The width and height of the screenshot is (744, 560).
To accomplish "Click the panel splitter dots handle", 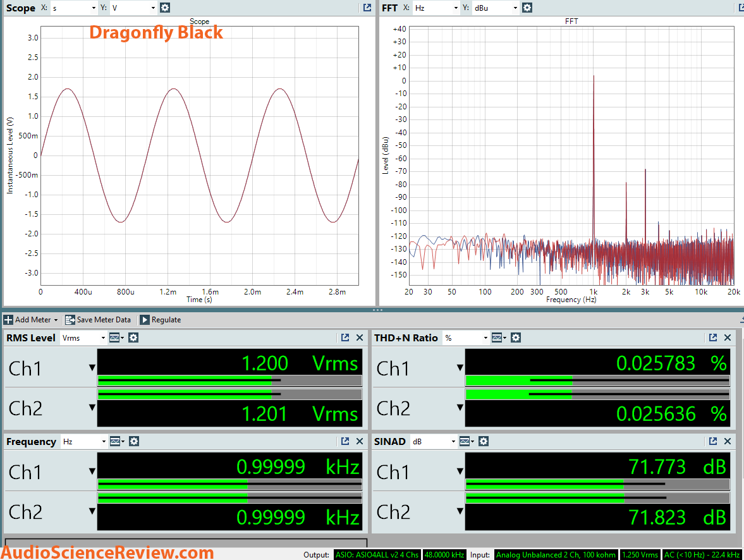I will pos(378,310).
